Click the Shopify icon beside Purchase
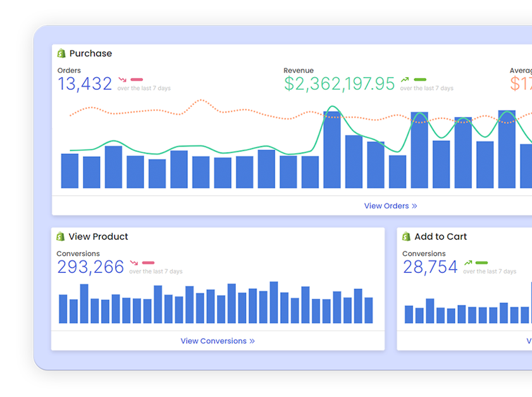Viewport: 532px width, 397px height. 61,53
